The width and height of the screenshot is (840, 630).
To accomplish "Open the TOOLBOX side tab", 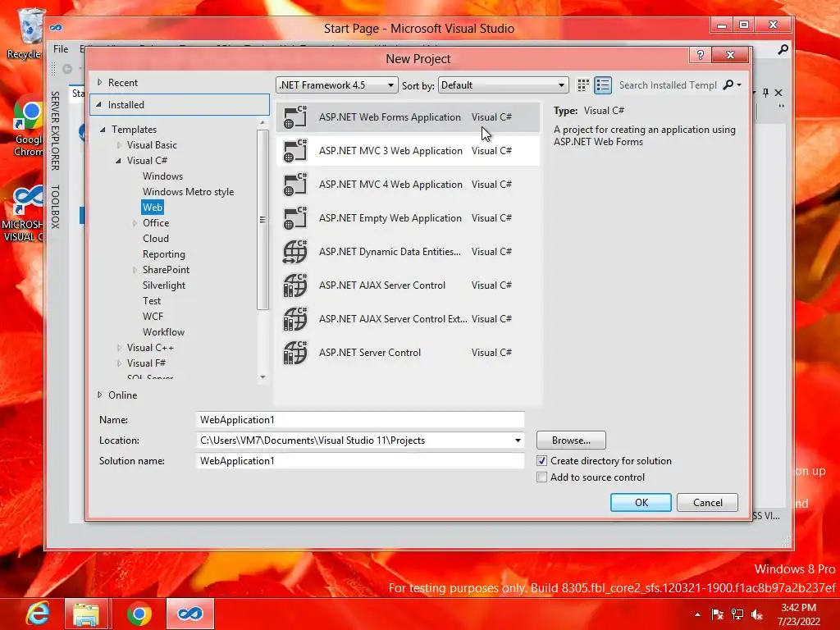I will [x=55, y=207].
